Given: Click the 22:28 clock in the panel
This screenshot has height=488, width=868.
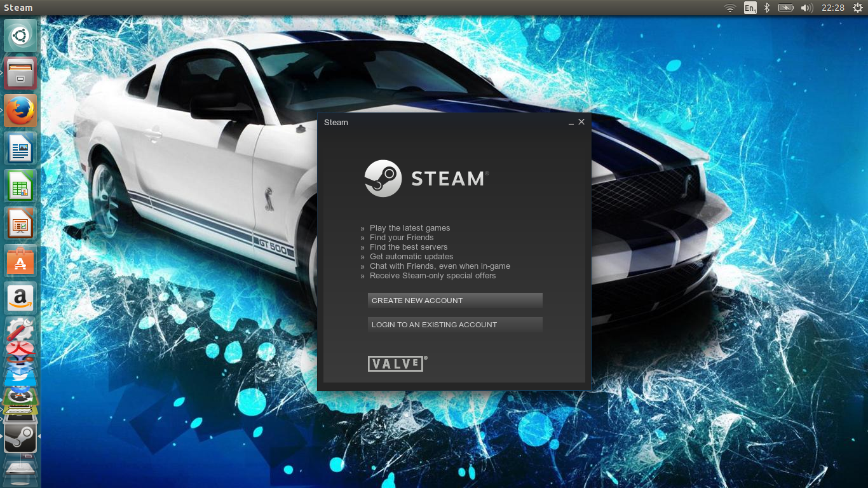Looking at the screenshot, I should 832,8.
